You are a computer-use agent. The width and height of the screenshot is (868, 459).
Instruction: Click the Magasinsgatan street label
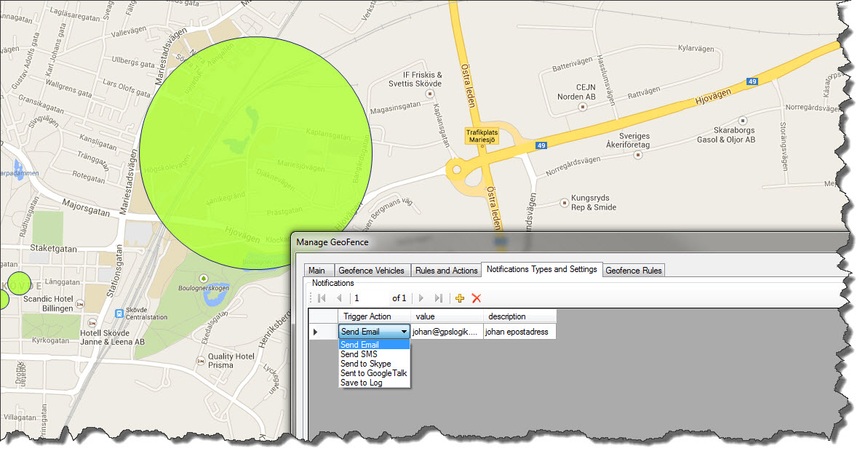[x=395, y=108]
